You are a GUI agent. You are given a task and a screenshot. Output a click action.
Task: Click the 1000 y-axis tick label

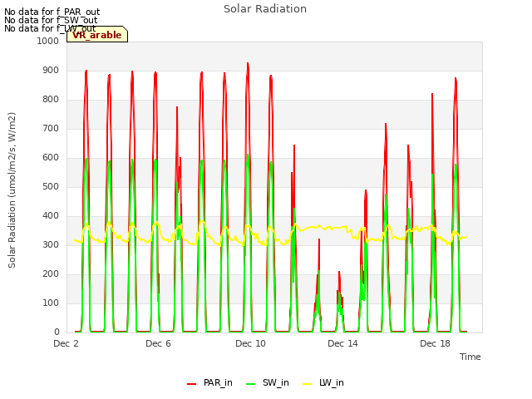[x=48, y=41]
